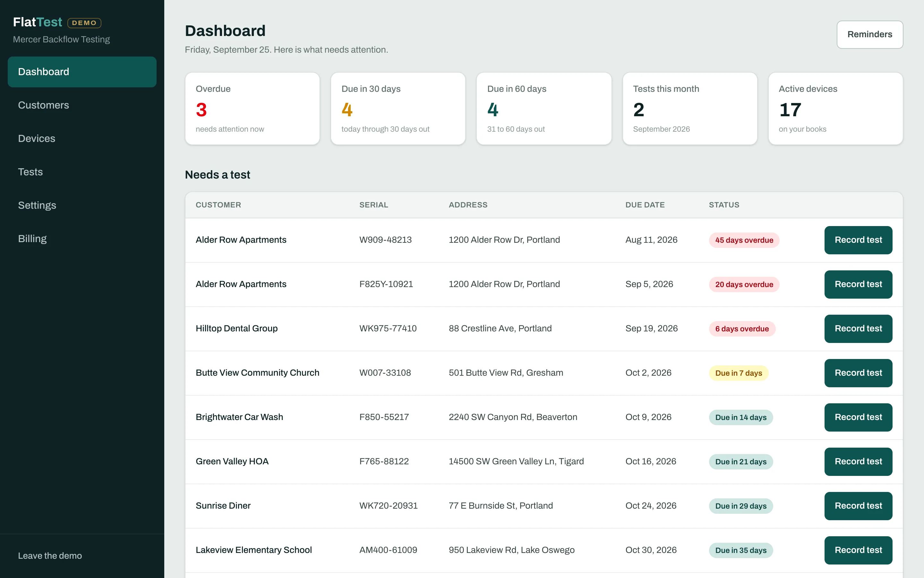Navigate to the Tests page
Viewport: 924px width, 578px height.
pos(82,172)
